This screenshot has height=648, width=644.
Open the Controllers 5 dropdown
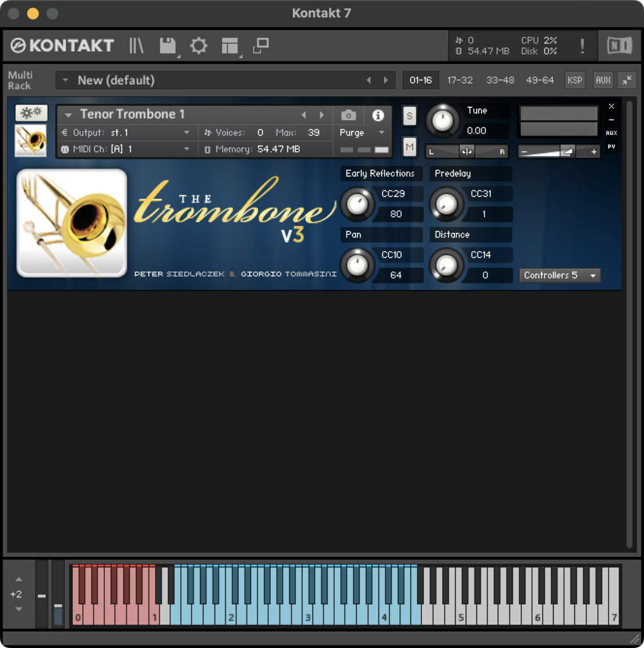point(559,275)
